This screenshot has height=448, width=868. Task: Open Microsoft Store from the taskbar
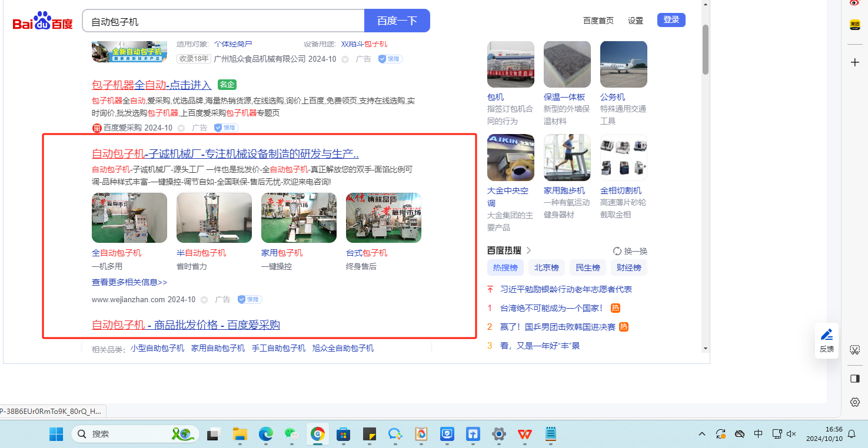coord(344,434)
